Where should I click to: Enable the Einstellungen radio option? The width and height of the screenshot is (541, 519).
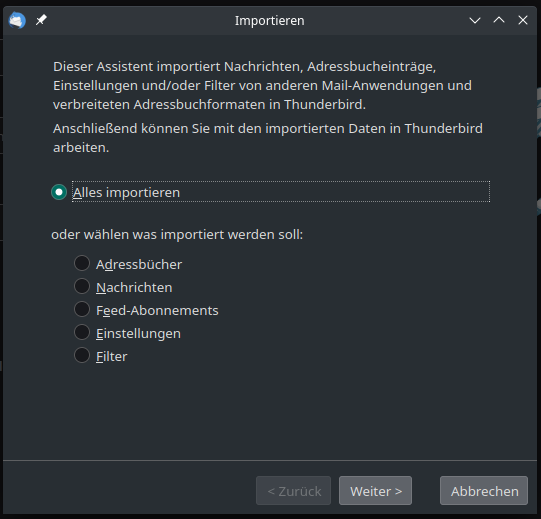click(82, 332)
